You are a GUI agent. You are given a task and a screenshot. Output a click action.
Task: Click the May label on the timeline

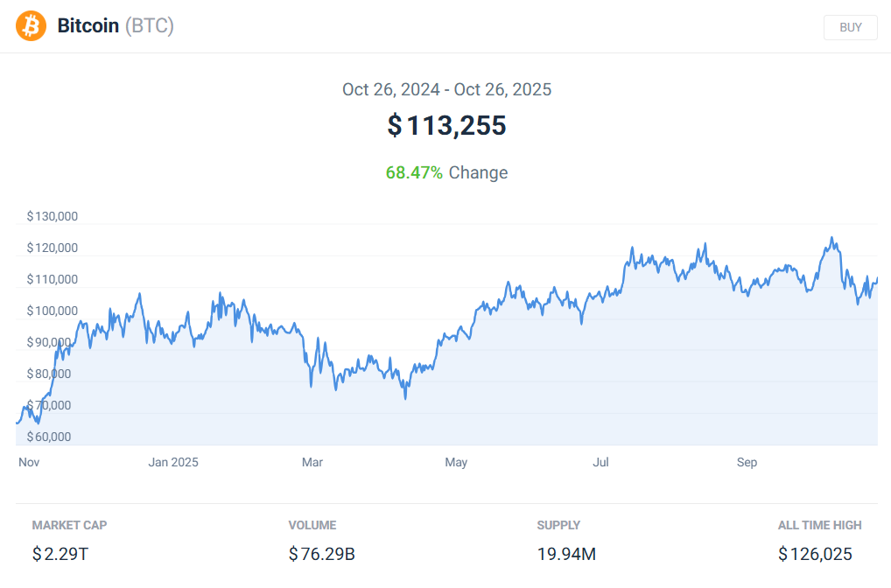[456, 462]
